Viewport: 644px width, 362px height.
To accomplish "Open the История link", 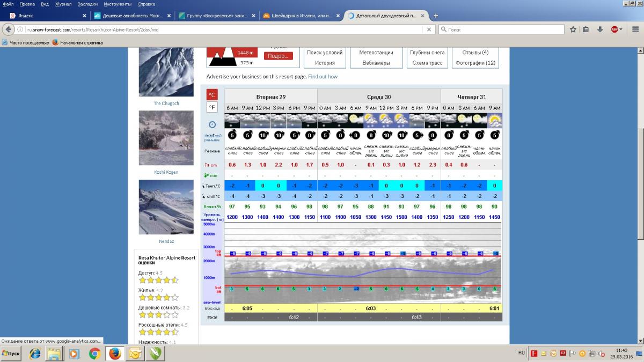I will 325,63.
